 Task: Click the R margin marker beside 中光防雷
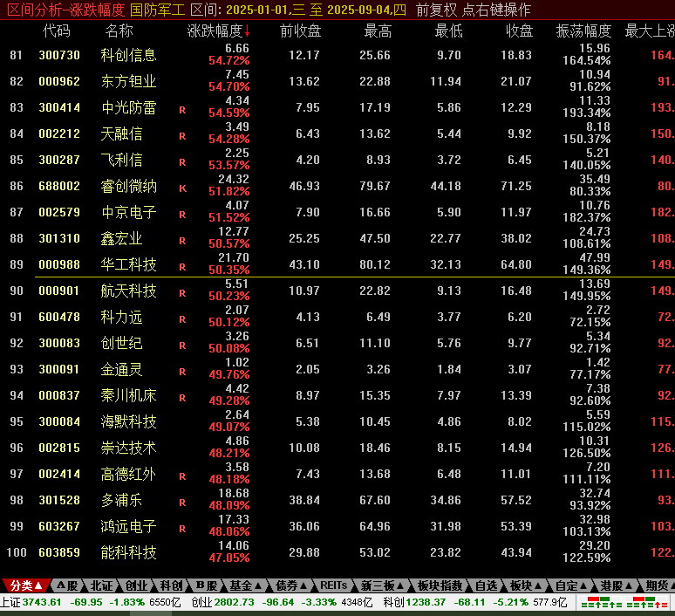tap(182, 110)
